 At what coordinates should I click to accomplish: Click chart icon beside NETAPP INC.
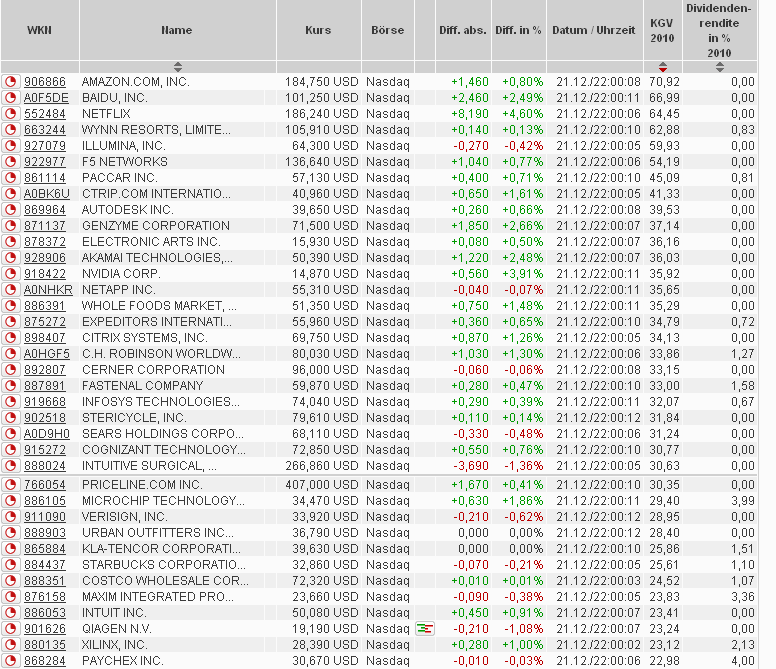click(10, 289)
